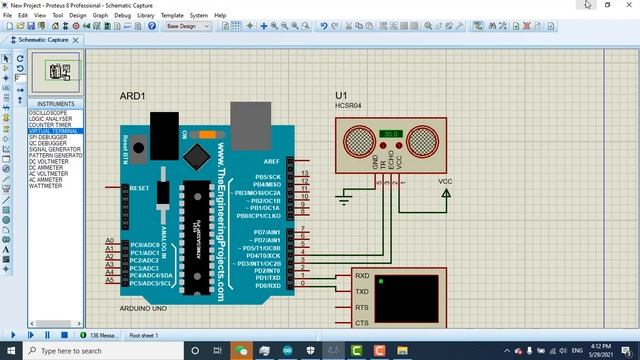The image size is (640, 360).
Task: Toggle the grid display icon
Action: click(236, 26)
